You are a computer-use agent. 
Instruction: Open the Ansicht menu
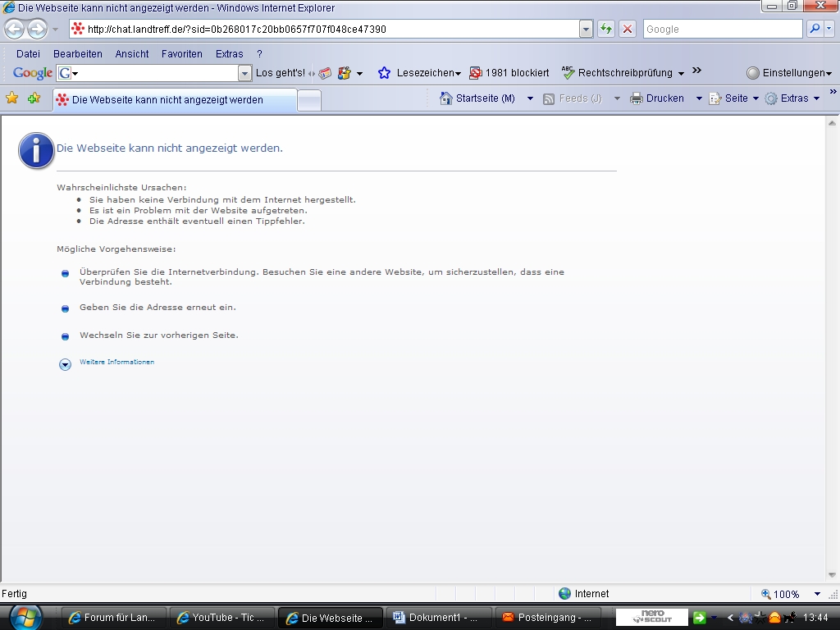[x=132, y=54]
